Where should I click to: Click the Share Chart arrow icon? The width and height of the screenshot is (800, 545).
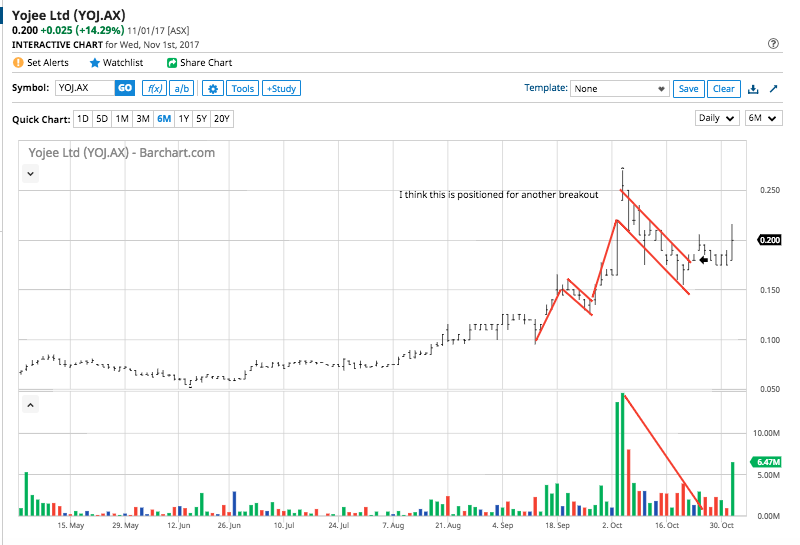pos(172,63)
